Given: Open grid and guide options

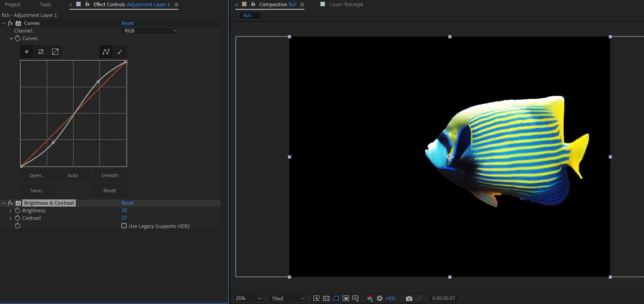Looking at the screenshot, I should 356,298.
